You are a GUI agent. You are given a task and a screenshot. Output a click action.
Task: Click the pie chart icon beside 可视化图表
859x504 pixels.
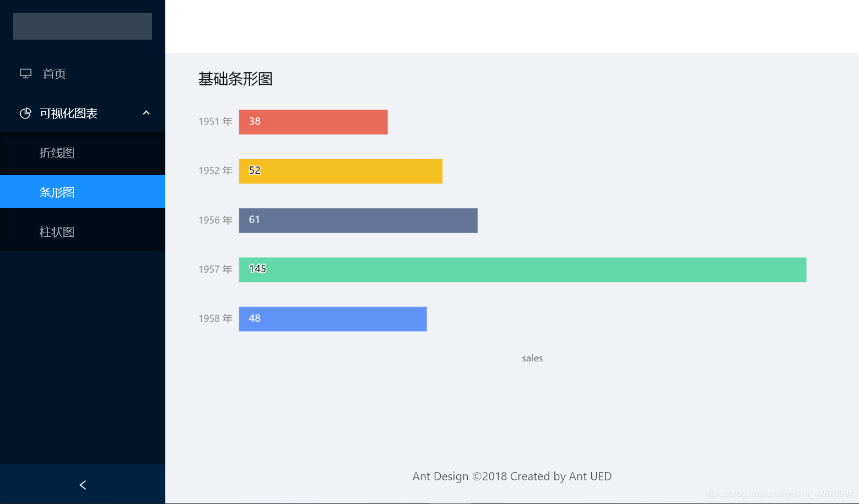coord(25,113)
